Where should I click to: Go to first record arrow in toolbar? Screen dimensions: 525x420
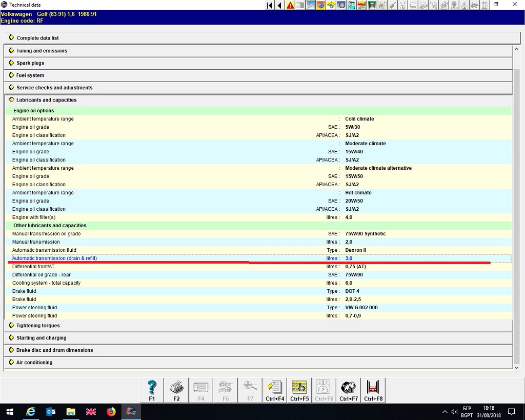[x=270, y=5]
